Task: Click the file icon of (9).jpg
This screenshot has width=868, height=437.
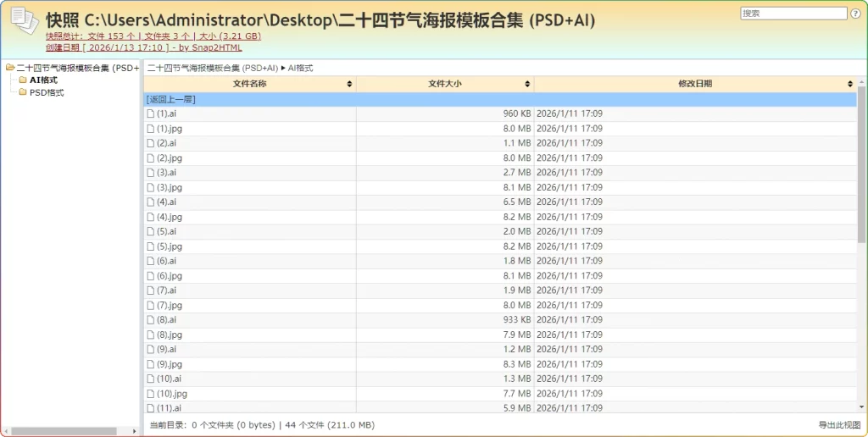Action: pyautogui.click(x=151, y=364)
